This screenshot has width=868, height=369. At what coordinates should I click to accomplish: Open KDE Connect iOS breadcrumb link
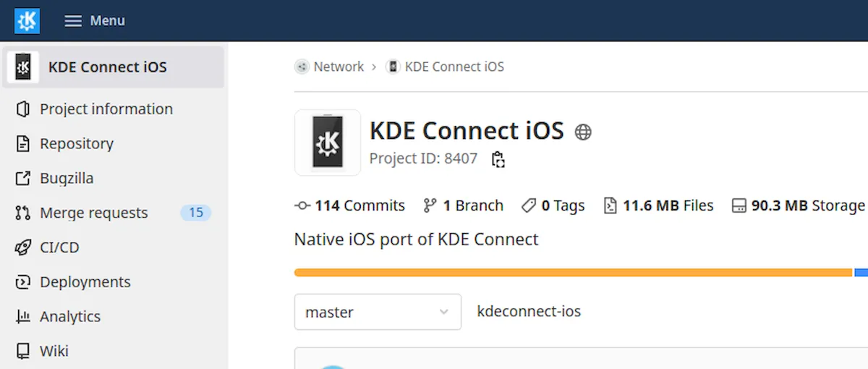click(454, 67)
